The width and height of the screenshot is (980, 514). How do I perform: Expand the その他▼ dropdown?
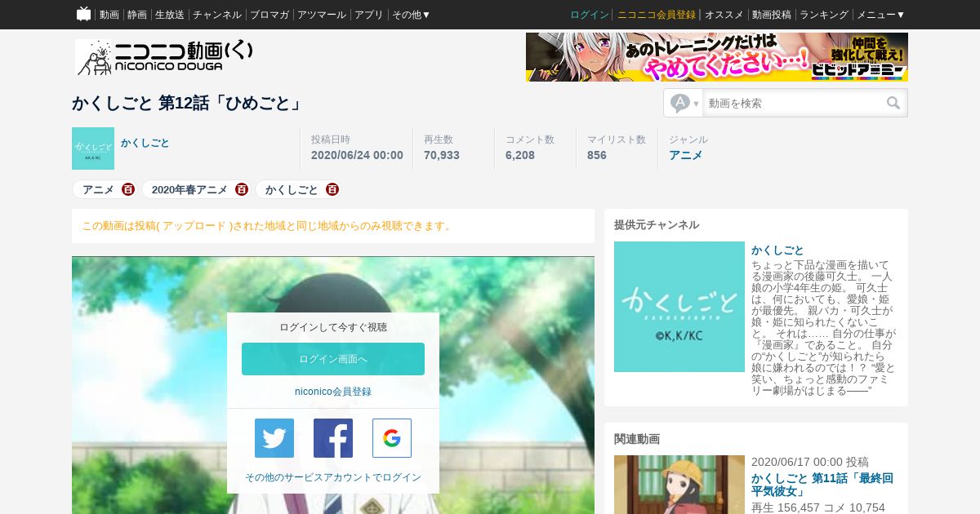point(412,15)
